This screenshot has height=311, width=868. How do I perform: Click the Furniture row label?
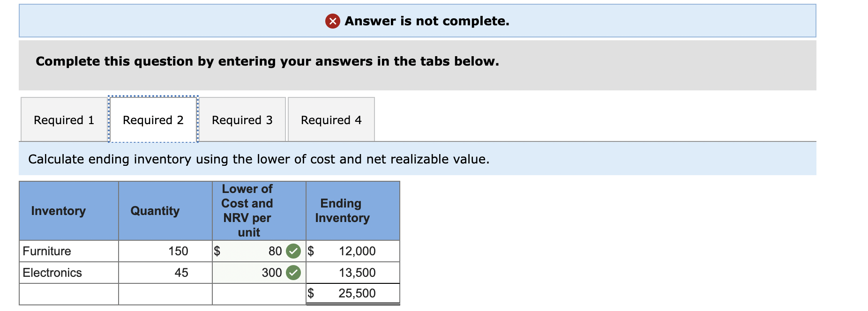pyautogui.click(x=47, y=252)
